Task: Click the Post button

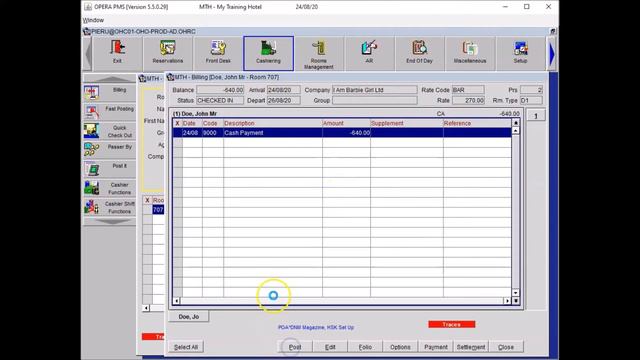Action: (x=295, y=347)
